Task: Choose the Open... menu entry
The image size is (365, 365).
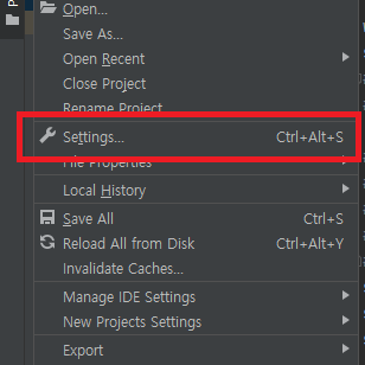Action: [196, 9]
